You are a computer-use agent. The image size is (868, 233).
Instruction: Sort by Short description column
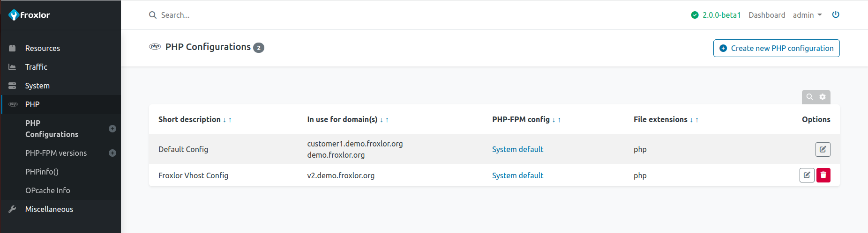point(189,119)
